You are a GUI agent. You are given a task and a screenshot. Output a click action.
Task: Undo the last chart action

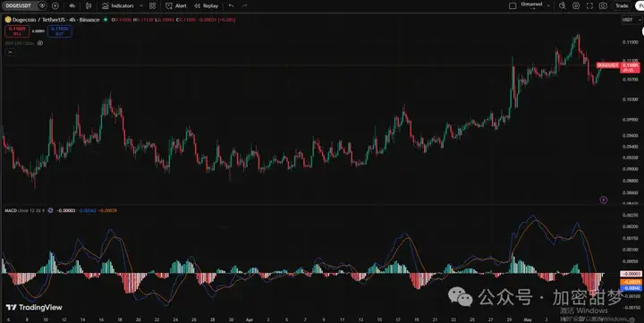coord(232,5)
